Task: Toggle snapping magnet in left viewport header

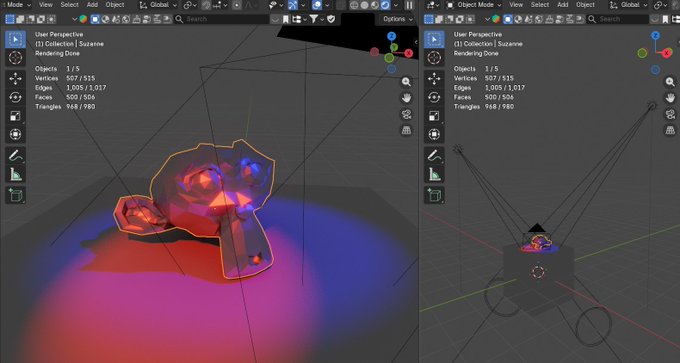Action: [206, 5]
